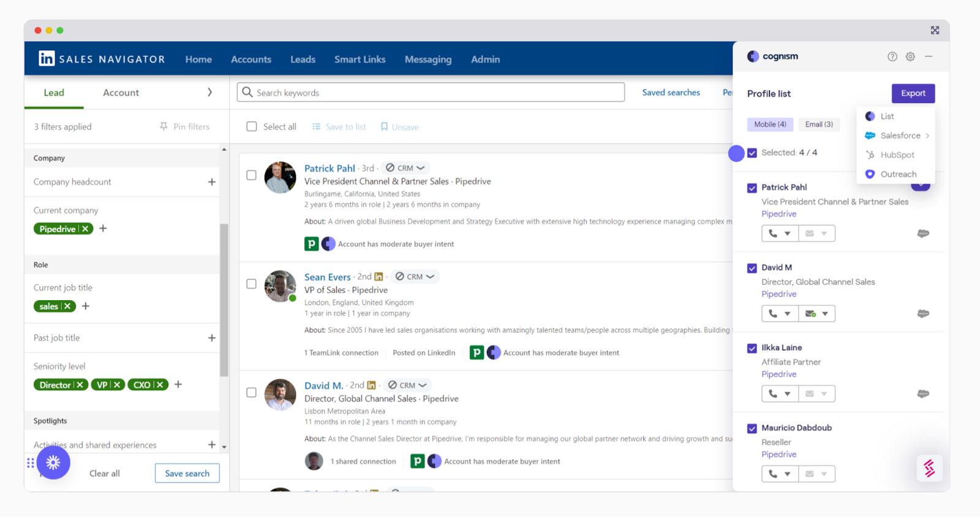Open CRM dropdown next to Patrick Pahl
The width and height of the screenshot is (980, 517).
[405, 168]
